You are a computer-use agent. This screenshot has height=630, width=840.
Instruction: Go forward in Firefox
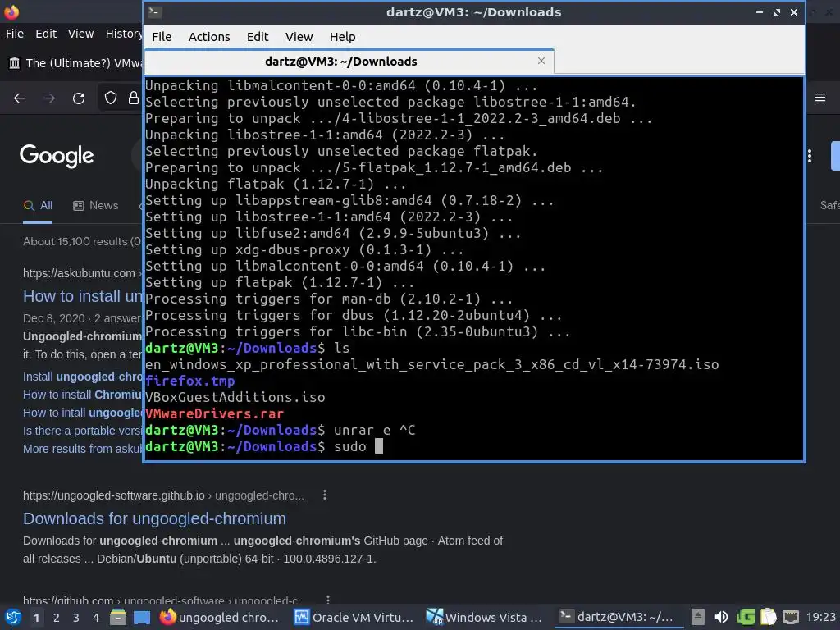tap(49, 98)
